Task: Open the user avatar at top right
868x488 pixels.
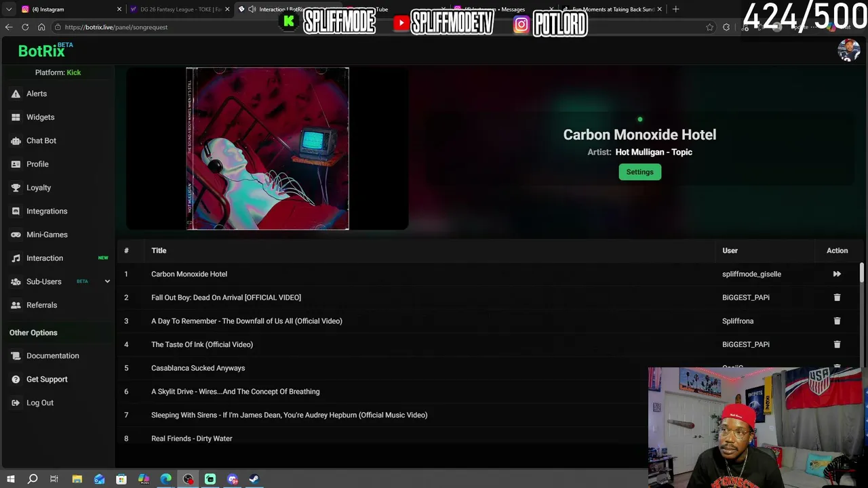Action: tap(848, 50)
